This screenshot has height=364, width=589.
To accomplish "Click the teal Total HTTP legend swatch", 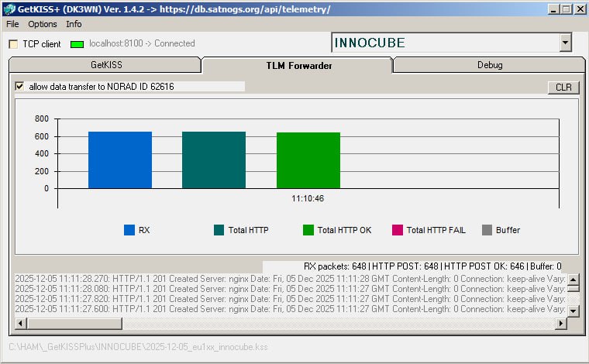I will 219,230.
